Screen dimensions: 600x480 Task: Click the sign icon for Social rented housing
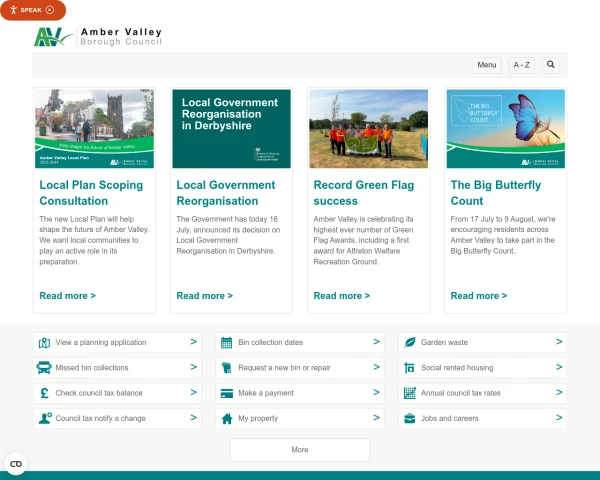409,368
